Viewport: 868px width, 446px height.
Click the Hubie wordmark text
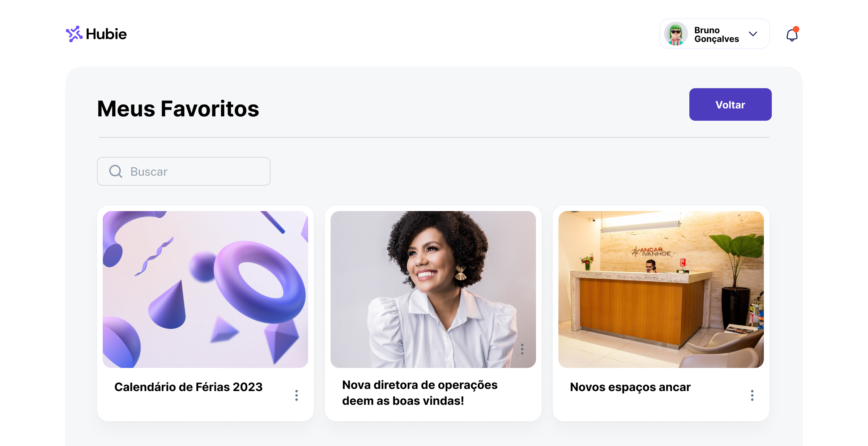pos(106,34)
